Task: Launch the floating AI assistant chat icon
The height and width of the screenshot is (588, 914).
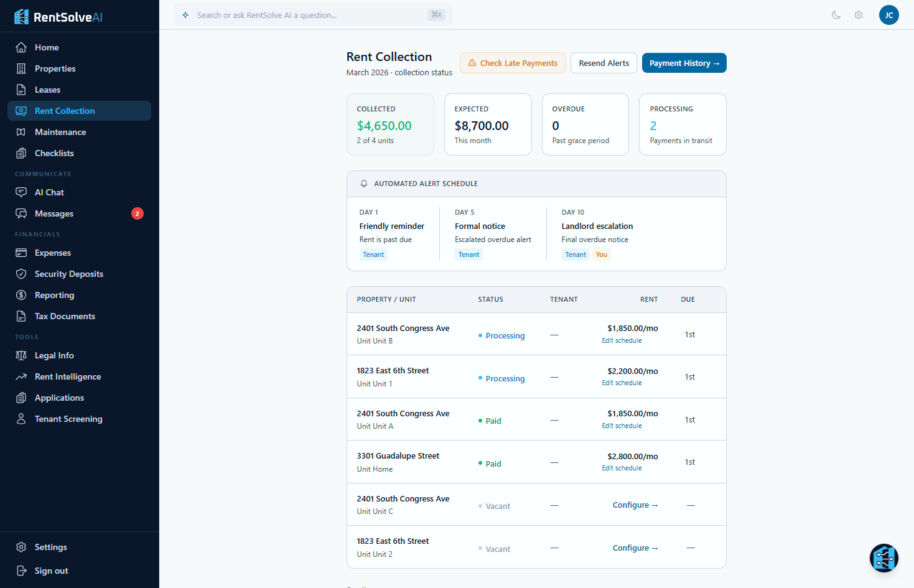Action: [884, 558]
